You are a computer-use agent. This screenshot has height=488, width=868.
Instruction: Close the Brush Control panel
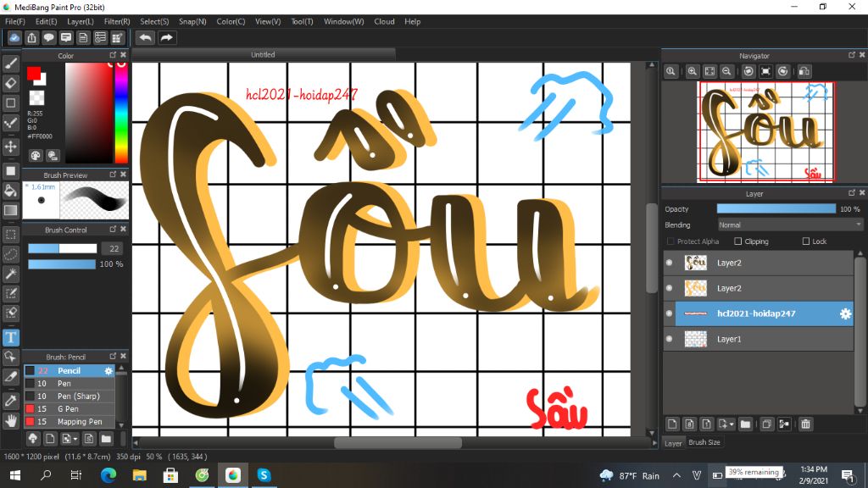[124, 229]
